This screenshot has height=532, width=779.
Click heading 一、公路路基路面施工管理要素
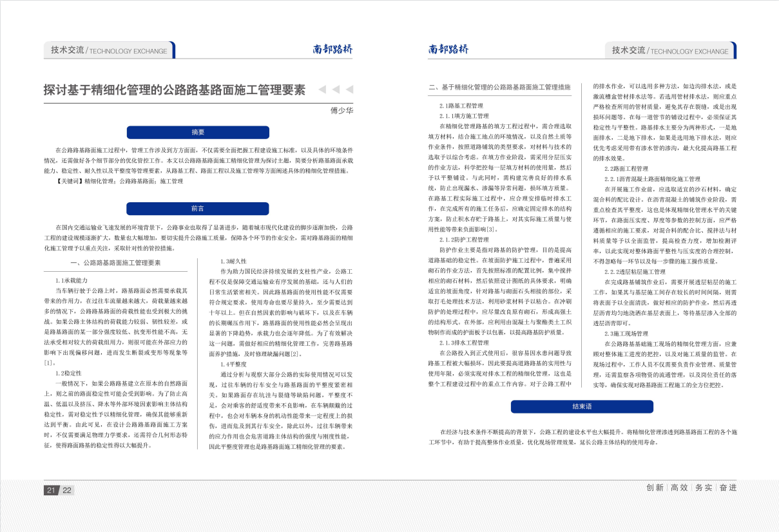[x=115, y=263]
